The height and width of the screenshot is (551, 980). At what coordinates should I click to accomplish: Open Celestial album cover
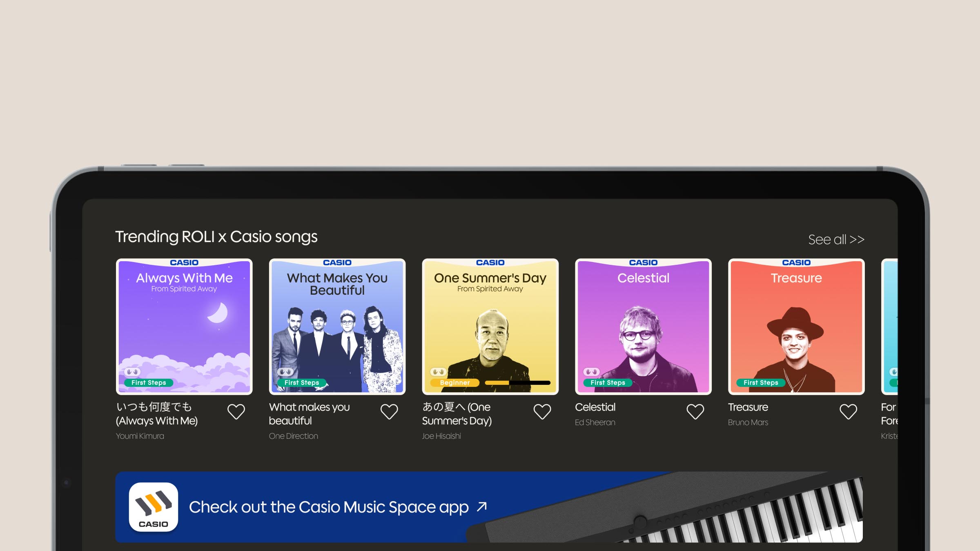point(643,327)
